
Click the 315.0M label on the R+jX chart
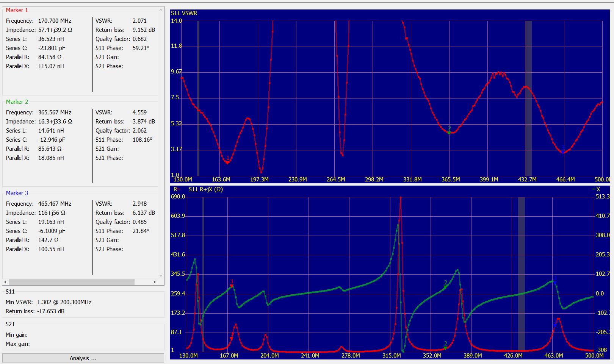(392, 356)
